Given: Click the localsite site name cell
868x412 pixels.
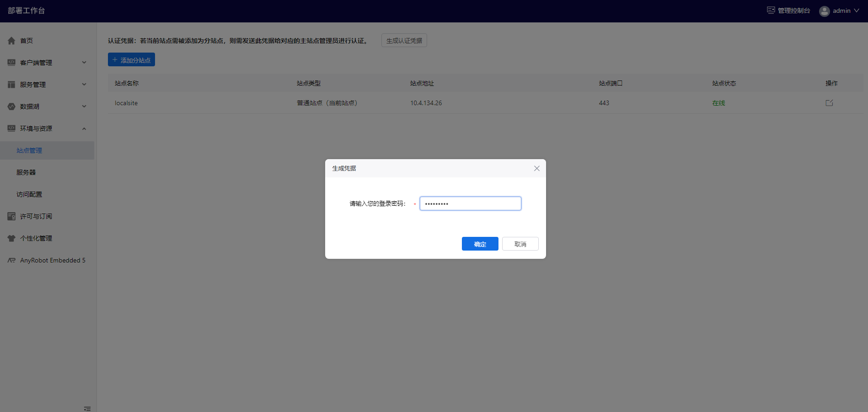Looking at the screenshot, I should (126, 103).
